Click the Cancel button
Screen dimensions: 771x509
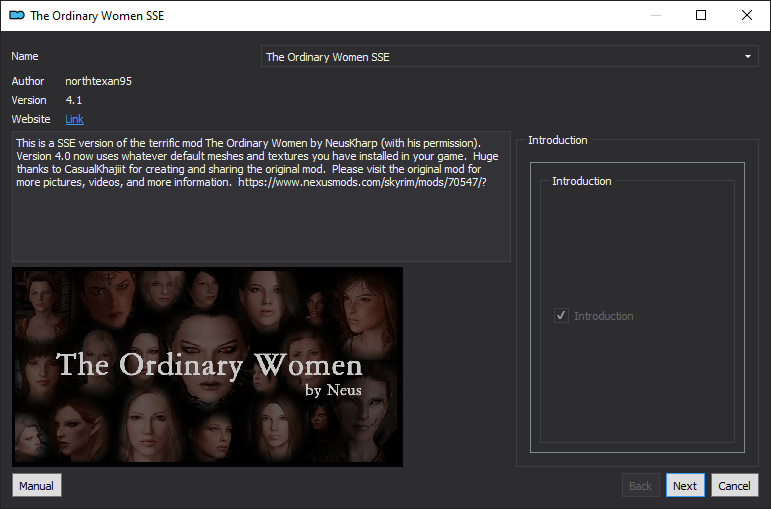735,485
